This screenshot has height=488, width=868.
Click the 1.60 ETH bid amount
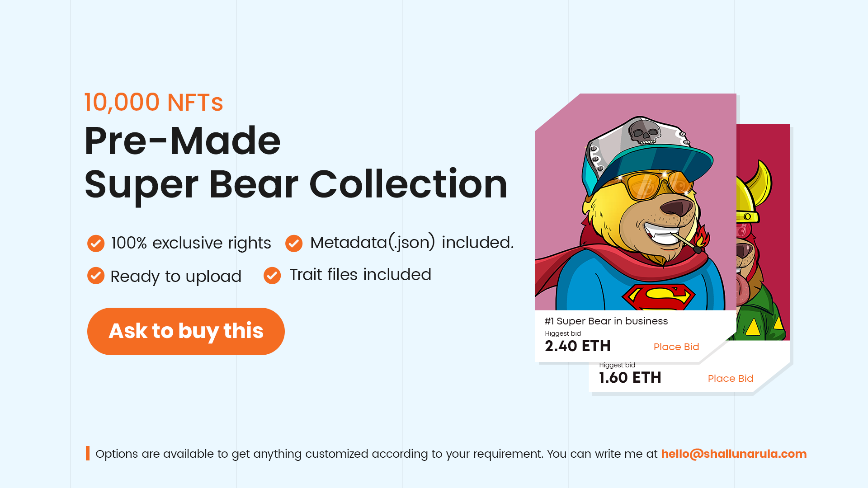point(630,378)
